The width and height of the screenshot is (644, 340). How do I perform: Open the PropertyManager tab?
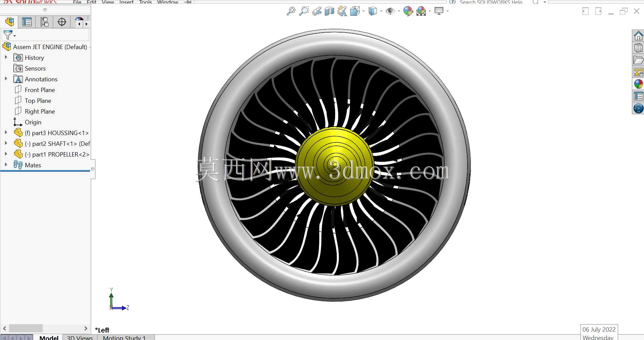tap(27, 22)
